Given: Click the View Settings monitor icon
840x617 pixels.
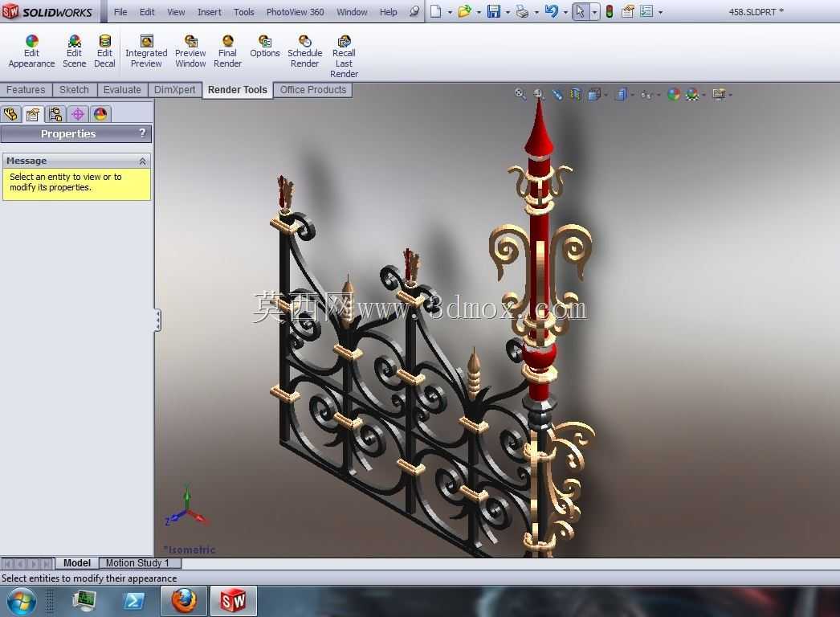Looking at the screenshot, I should click(x=719, y=94).
